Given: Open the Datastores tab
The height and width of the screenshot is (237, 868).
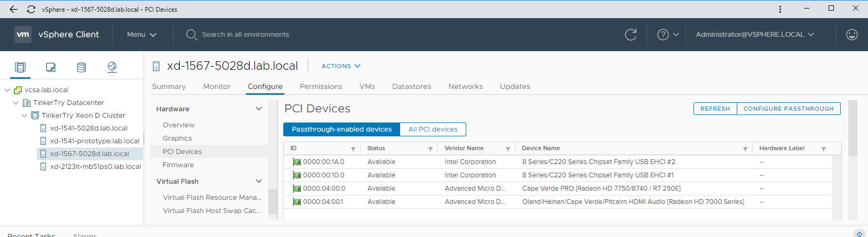Looking at the screenshot, I should [x=411, y=86].
